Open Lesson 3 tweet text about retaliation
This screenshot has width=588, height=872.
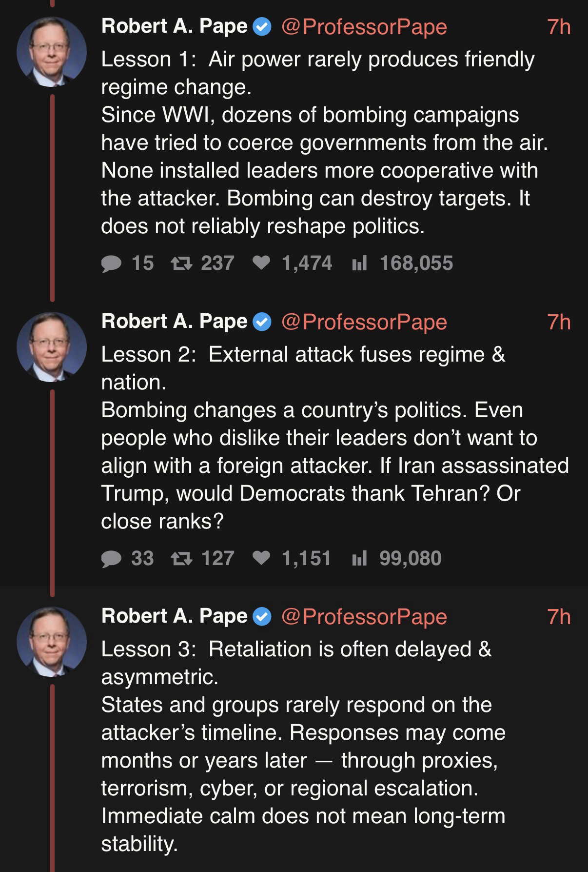point(302,747)
